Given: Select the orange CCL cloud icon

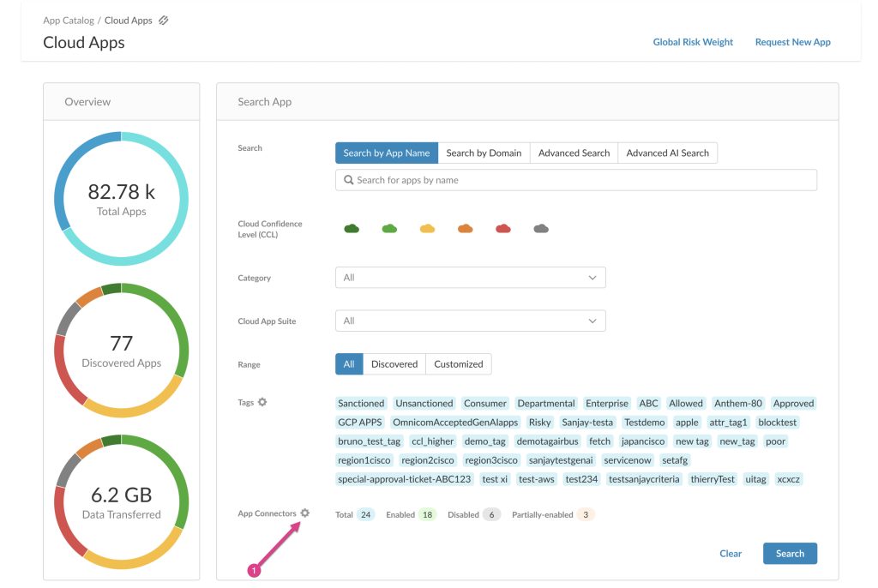Looking at the screenshot, I should (x=466, y=229).
